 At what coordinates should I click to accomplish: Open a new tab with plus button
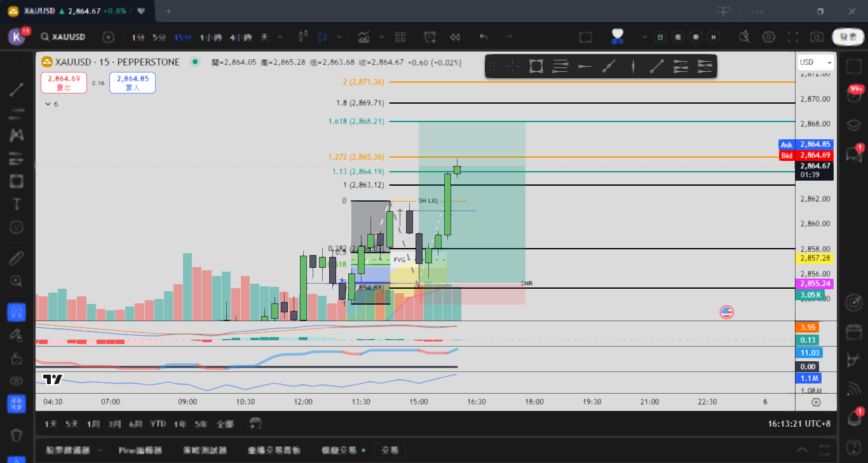[168, 11]
